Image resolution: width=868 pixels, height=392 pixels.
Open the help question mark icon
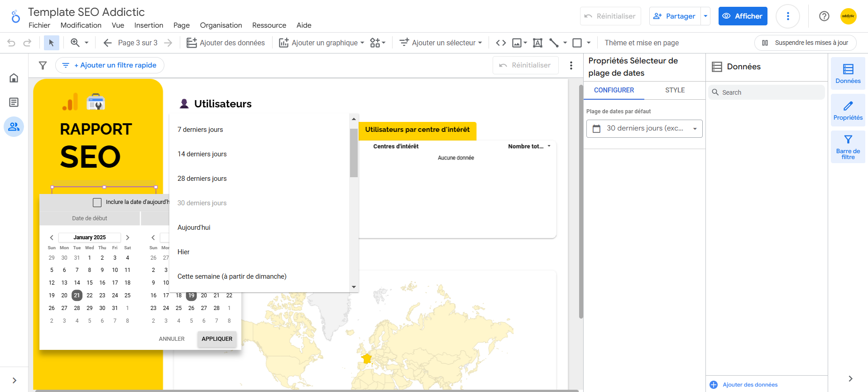click(824, 16)
